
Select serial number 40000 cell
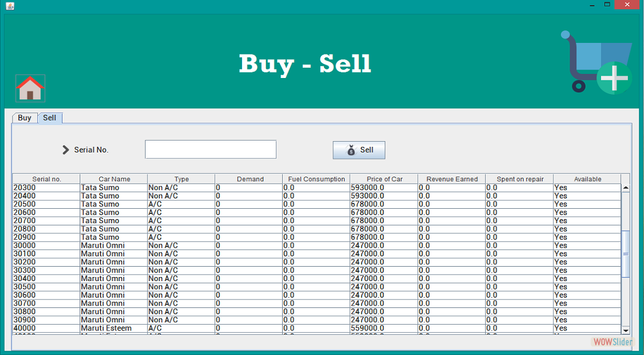click(x=46, y=328)
